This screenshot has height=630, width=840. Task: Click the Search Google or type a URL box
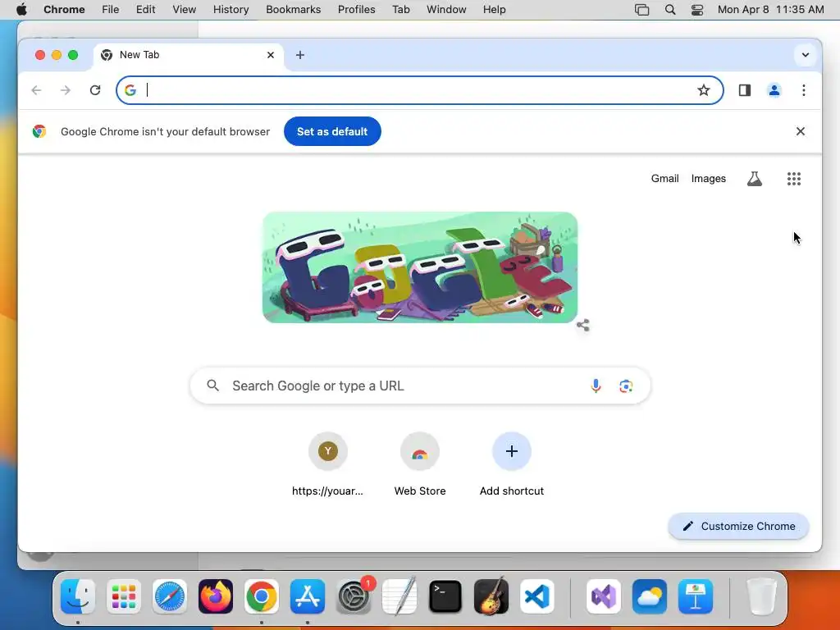(x=420, y=386)
